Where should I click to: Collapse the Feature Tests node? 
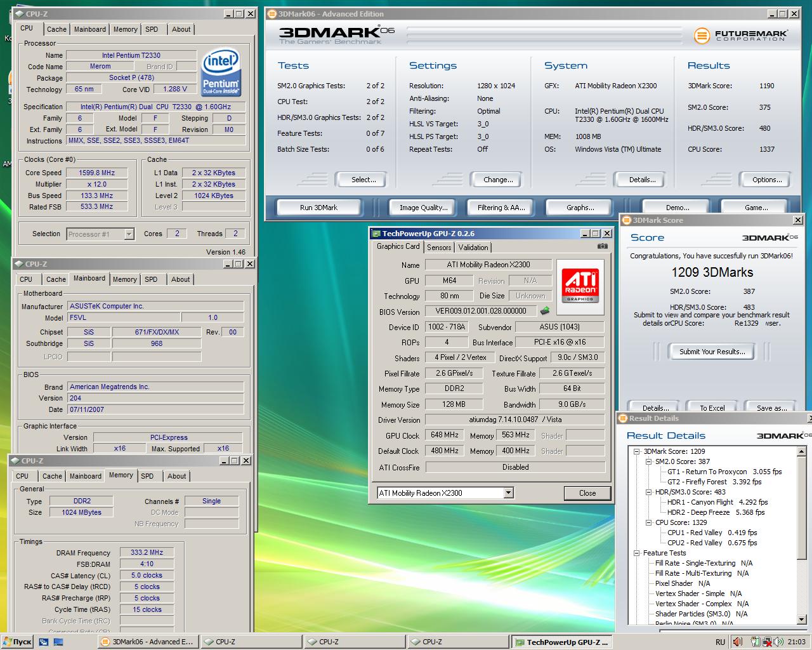[x=637, y=553]
